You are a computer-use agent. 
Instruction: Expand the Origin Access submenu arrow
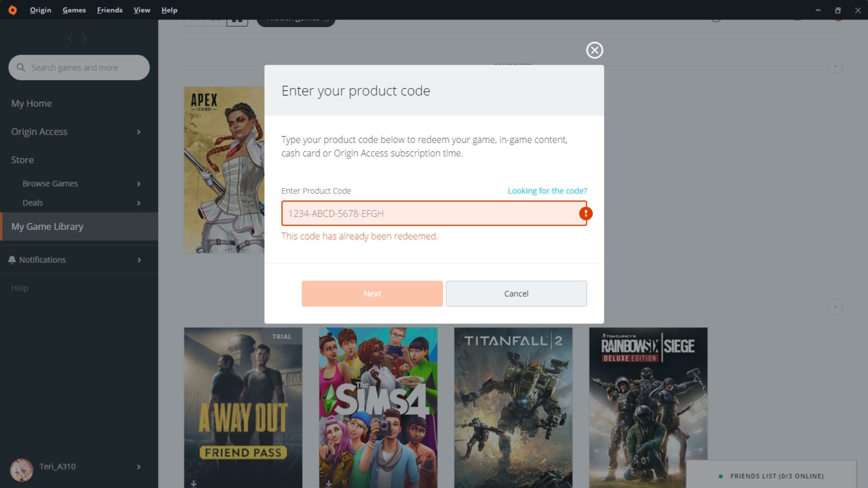[139, 132]
